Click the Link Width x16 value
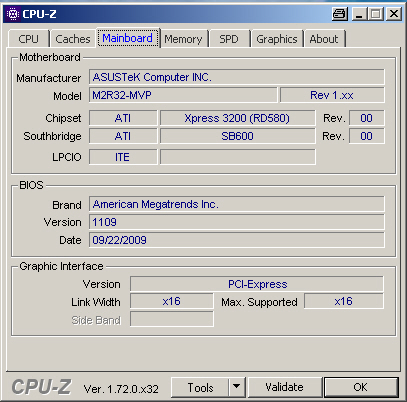Screen dimensions: 407x402 (x=171, y=301)
